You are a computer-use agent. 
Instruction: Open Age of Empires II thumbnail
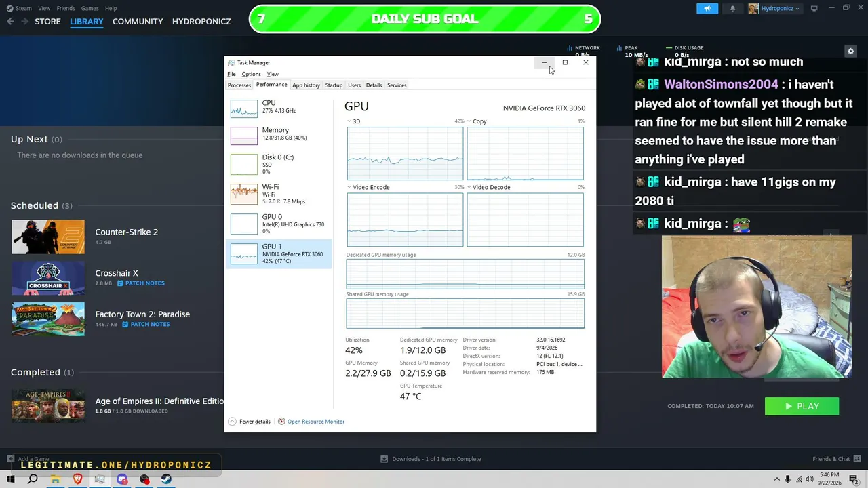click(x=48, y=406)
